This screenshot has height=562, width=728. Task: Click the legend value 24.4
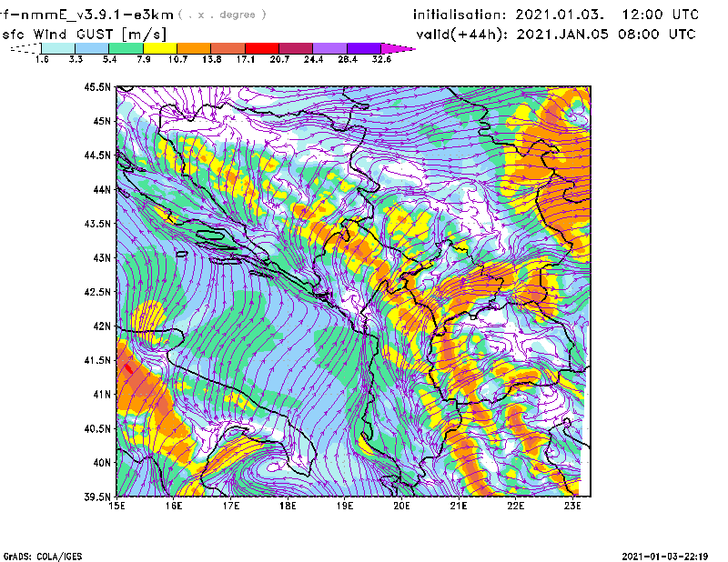tap(313, 59)
